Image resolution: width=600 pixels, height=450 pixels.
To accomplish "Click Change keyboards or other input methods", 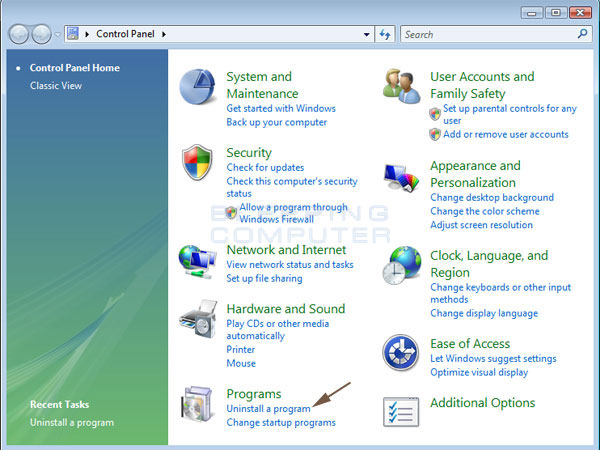I will click(x=501, y=293).
